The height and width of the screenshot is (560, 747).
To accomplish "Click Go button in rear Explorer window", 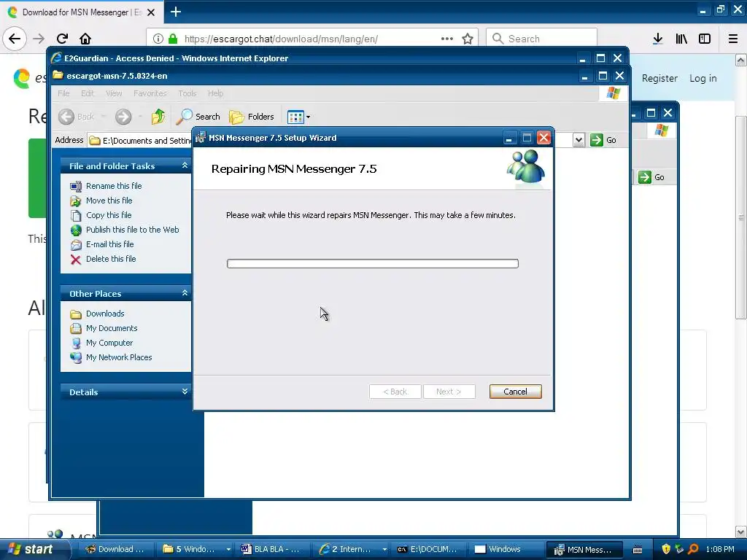I will tap(651, 177).
